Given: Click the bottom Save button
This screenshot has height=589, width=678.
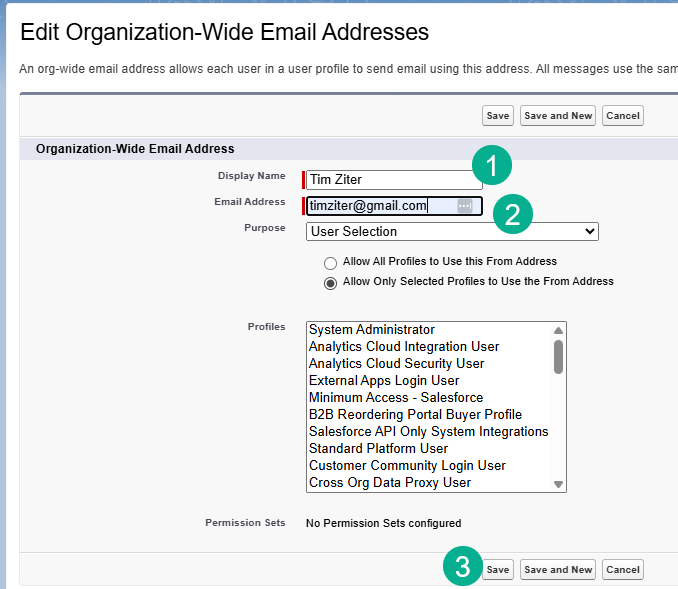Looking at the screenshot, I should [x=497, y=570].
